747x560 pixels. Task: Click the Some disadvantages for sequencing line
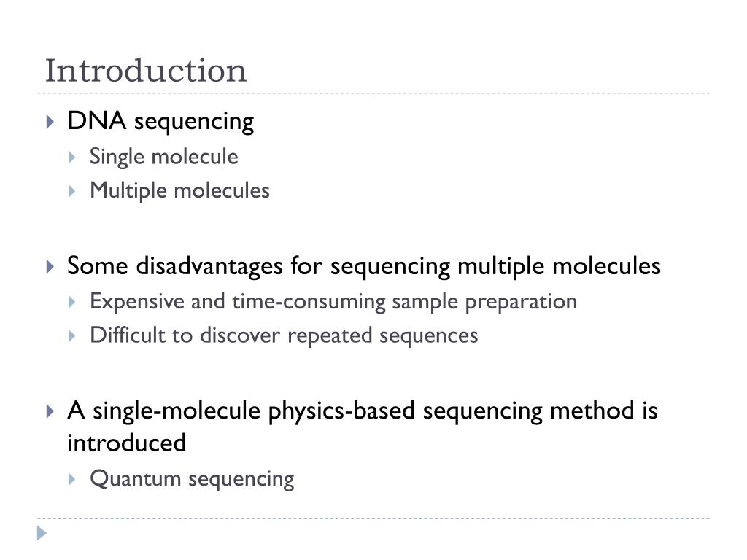pos(364,265)
